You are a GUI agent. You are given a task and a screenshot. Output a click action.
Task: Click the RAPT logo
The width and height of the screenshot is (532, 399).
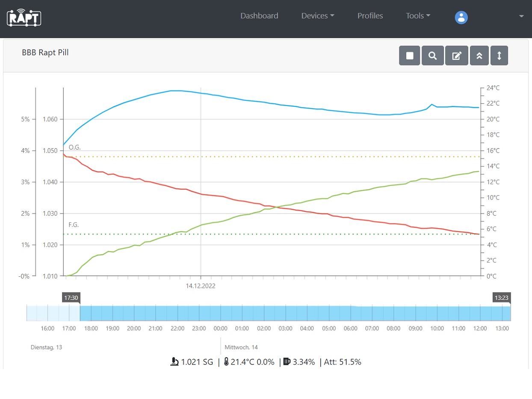(x=24, y=18)
